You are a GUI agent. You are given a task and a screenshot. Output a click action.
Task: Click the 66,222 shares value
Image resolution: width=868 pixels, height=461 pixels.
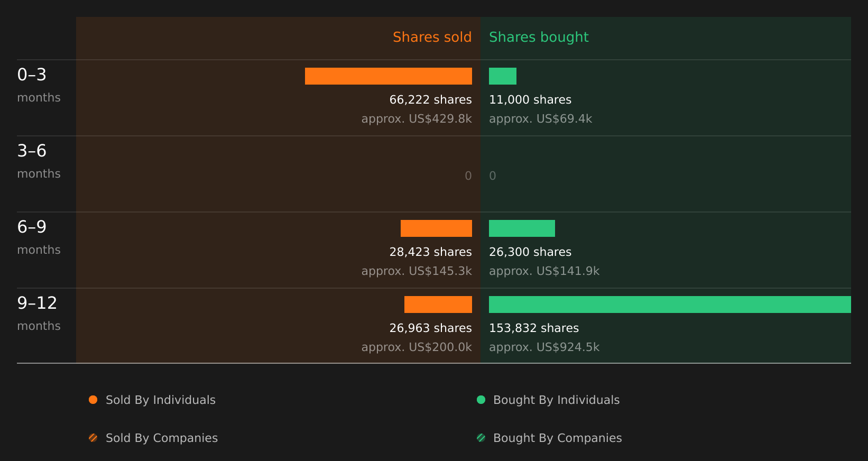(x=431, y=100)
